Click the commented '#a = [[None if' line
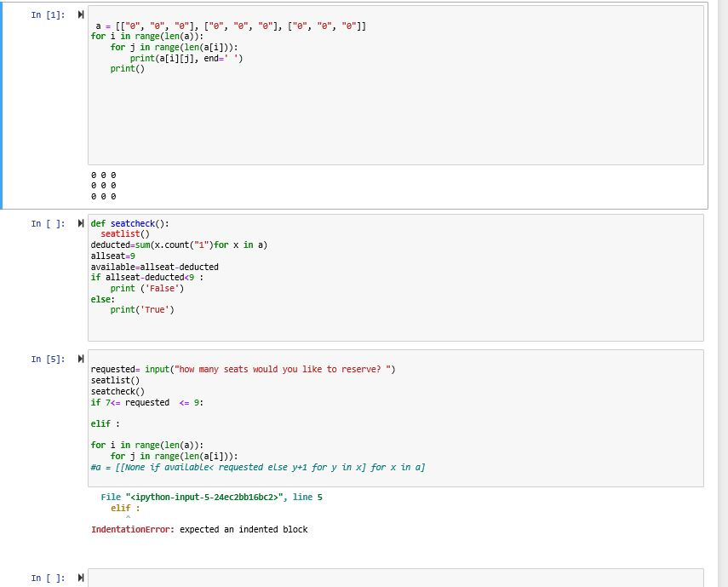The width and height of the screenshot is (728, 587). [x=258, y=467]
